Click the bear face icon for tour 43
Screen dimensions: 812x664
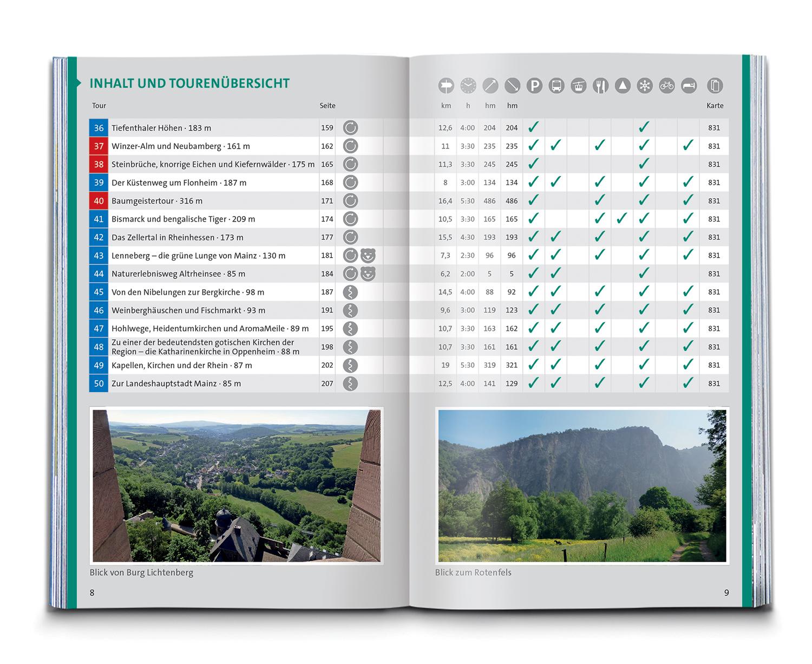[x=368, y=256]
